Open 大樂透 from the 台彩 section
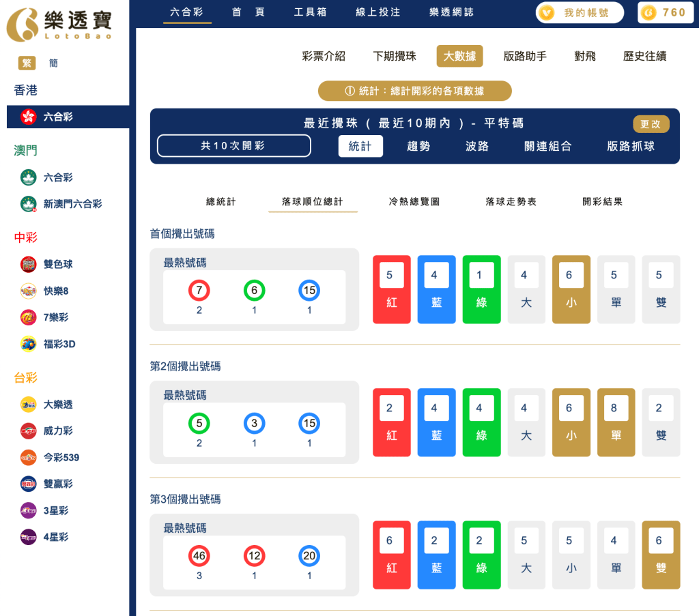This screenshot has width=699, height=616. pyautogui.click(x=27, y=405)
